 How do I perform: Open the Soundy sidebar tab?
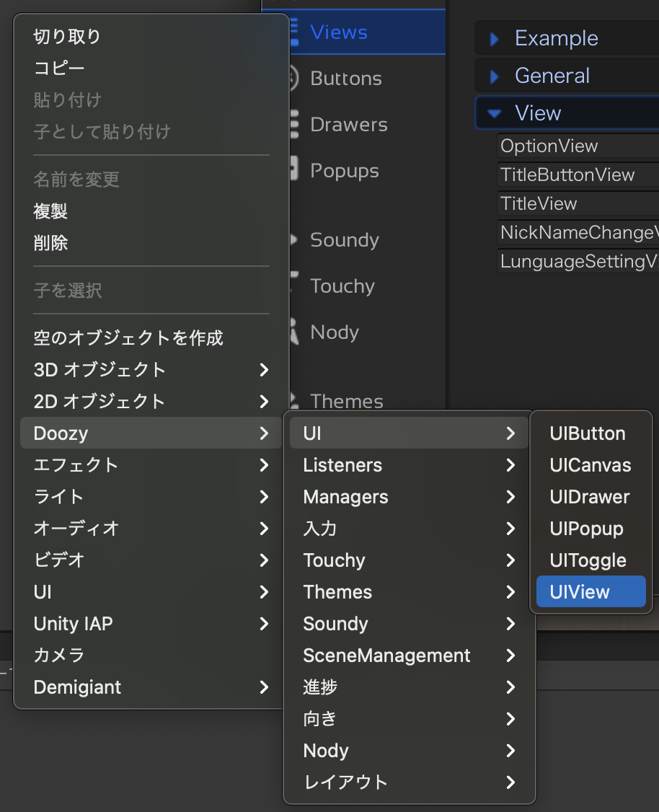pyautogui.click(x=368, y=239)
